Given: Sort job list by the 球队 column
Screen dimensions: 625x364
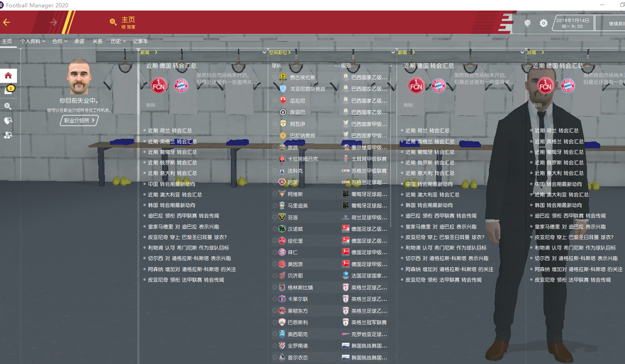Looking at the screenshot, I should point(277,65).
